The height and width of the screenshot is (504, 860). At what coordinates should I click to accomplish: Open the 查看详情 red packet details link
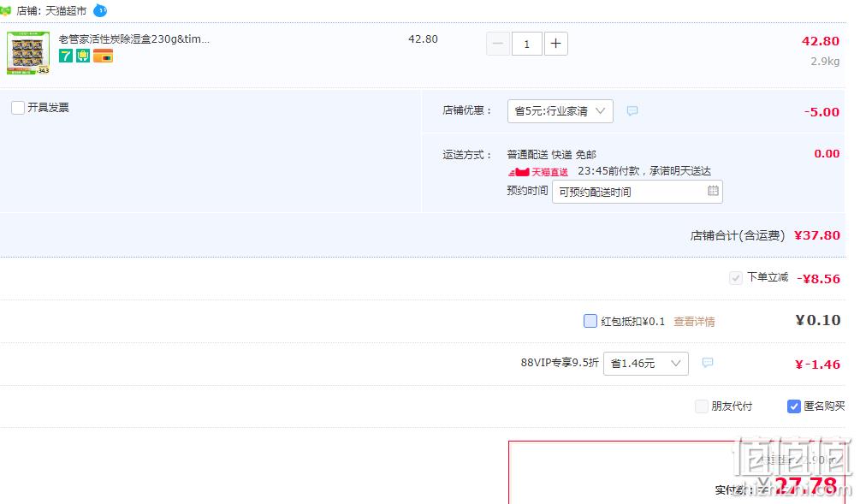coord(694,322)
